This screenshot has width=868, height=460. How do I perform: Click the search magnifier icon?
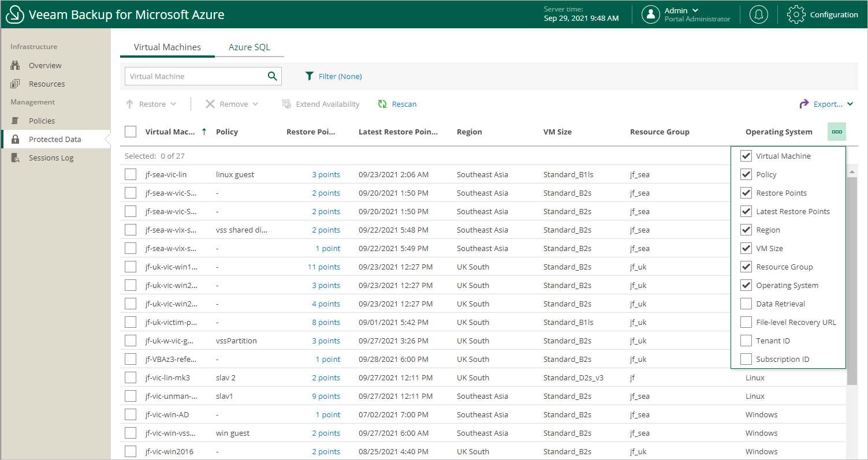tap(273, 76)
